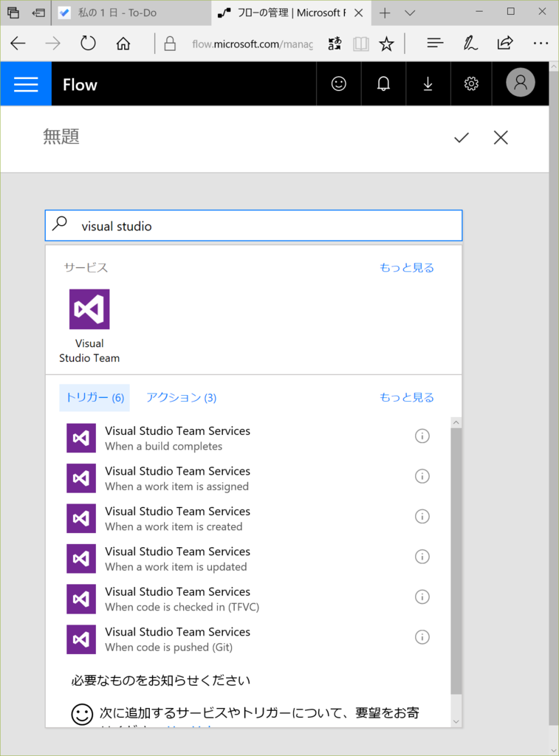Image resolution: width=559 pixels, height=756 pixels.
Task: Show info for When code is checked in (TFVC)
Action: coord(422,597)
